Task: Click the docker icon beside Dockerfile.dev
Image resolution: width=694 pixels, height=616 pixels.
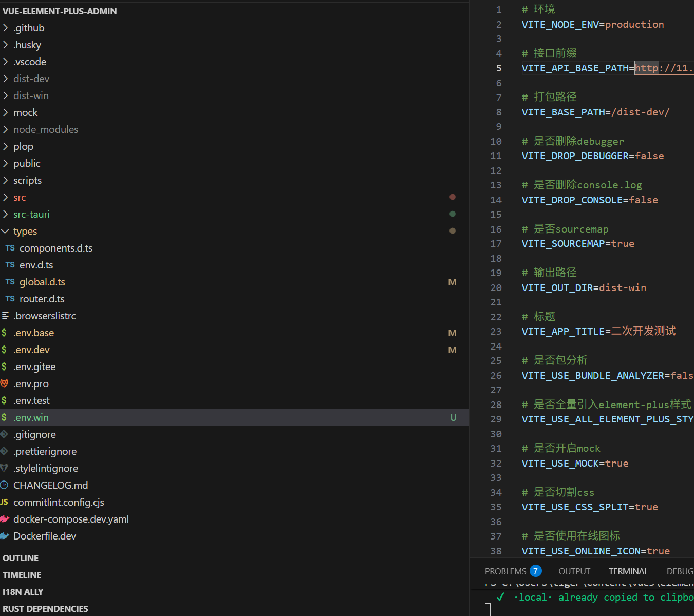Action: tap(5, 536)
